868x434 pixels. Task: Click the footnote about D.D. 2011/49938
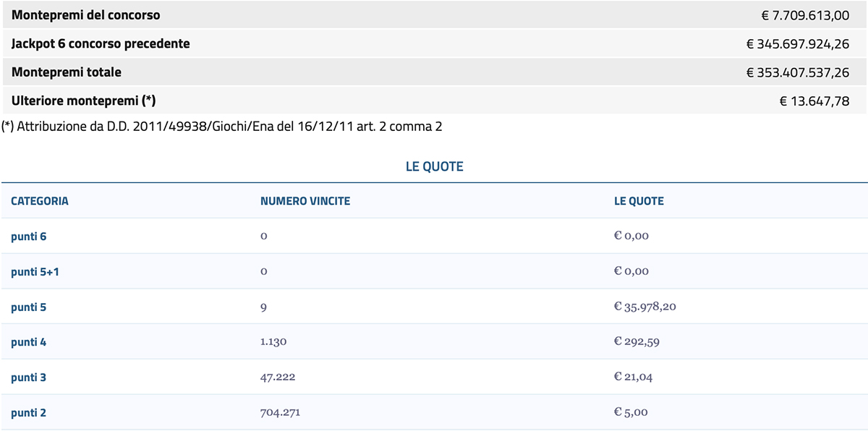(x=222, y=127)
